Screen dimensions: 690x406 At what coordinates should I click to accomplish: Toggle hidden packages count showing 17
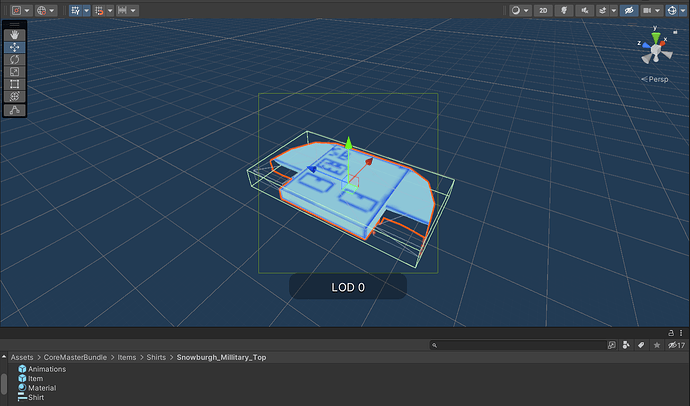tap(676, 345)
